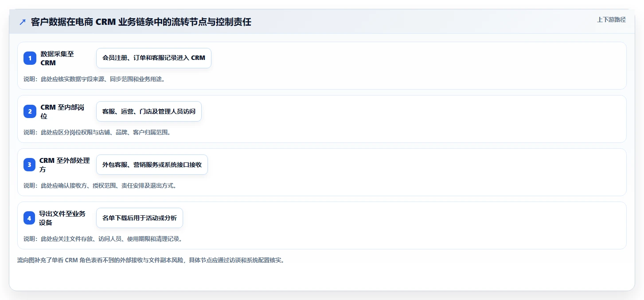Open the 名单下载后用于活动或分析 chip

(140, 218)
